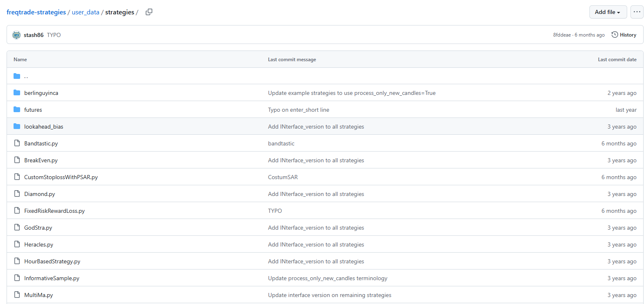The height and width of the screenshot is (304, 644).
Task: Click the Bandtastic.py file icon
Action: click(17, 143)
